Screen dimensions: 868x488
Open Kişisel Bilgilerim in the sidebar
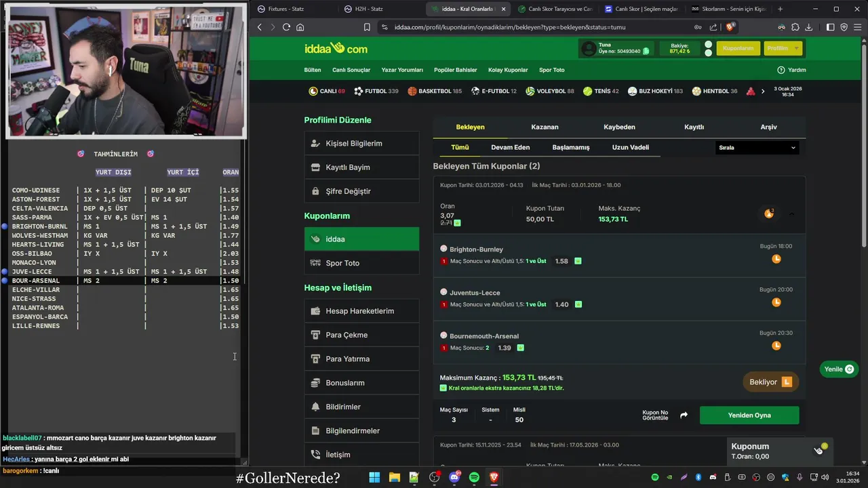361,144
